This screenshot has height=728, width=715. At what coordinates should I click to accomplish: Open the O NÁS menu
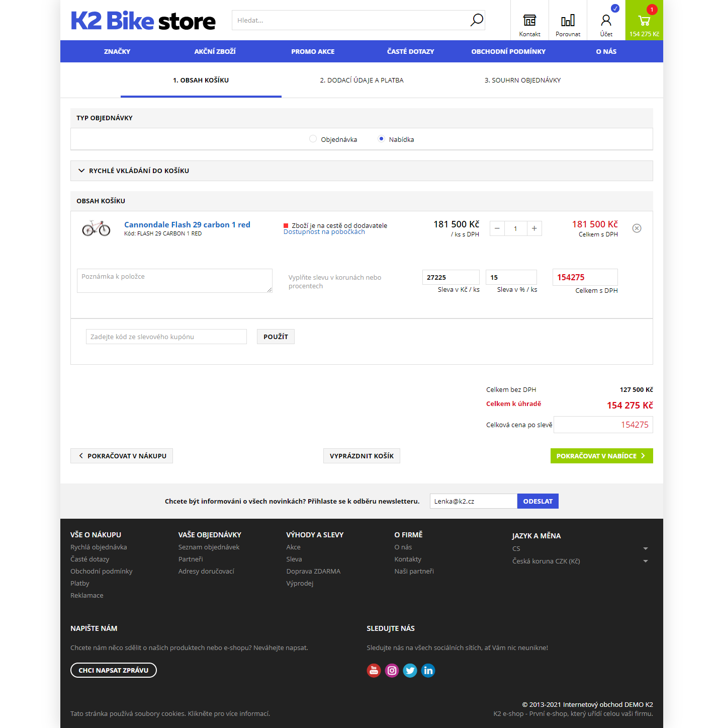[x=606, y=51]
